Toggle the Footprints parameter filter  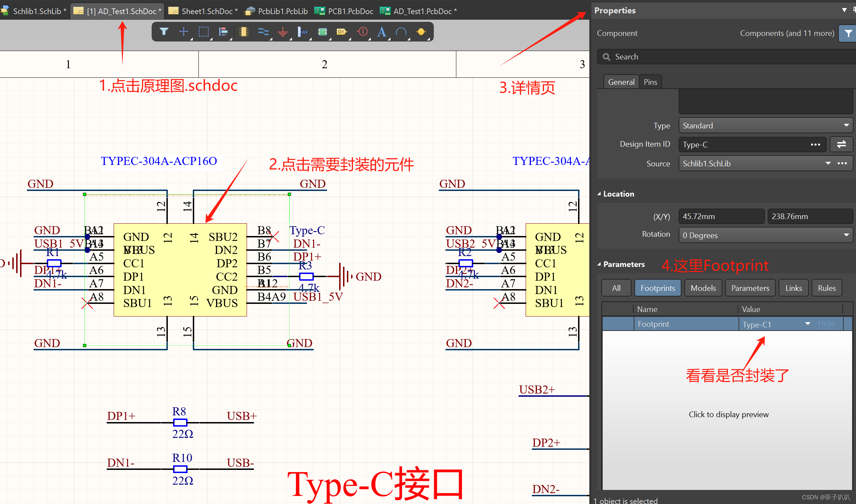pos(657,288)
